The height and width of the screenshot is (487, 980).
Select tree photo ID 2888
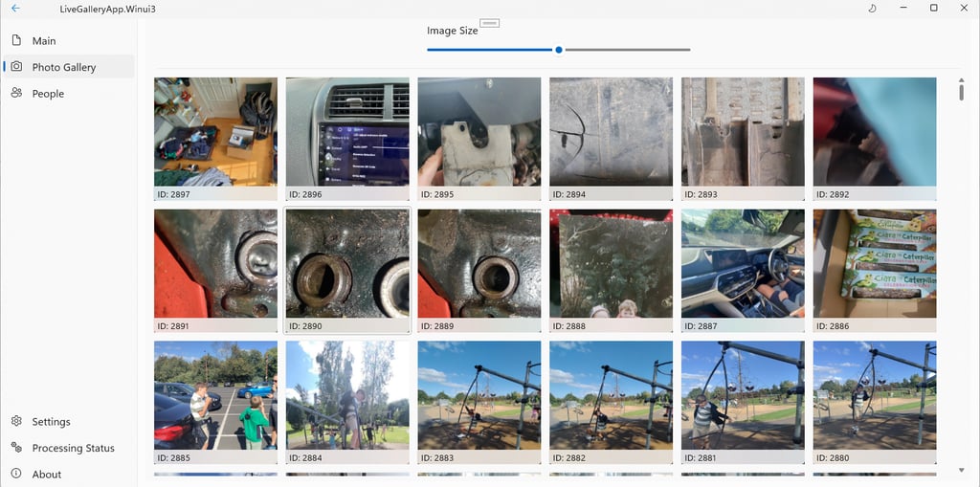612,271
